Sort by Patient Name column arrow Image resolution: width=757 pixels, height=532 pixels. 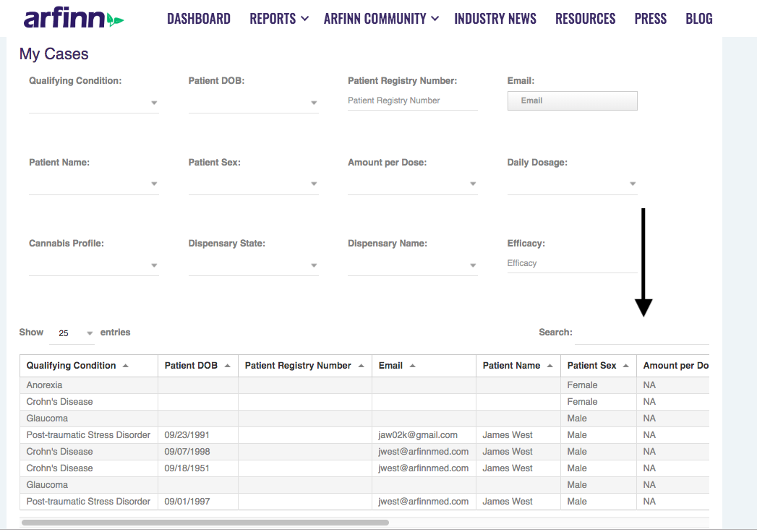click(550, 366)
